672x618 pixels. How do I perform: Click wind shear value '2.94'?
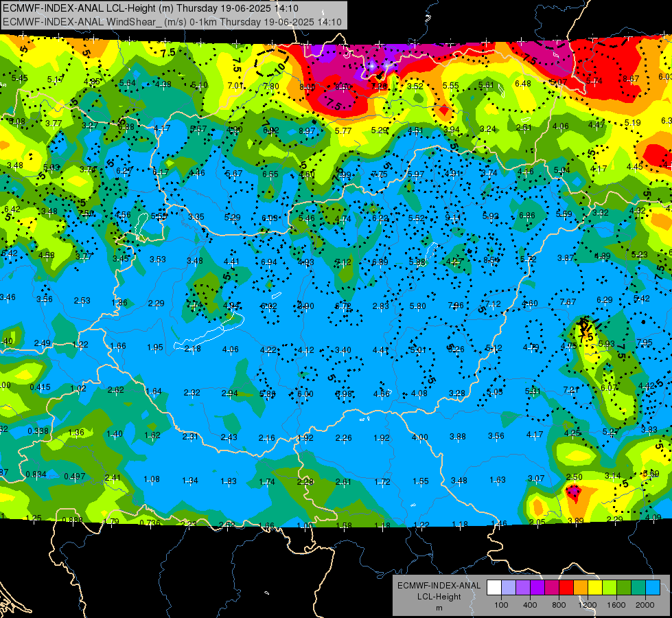[230, 393]
